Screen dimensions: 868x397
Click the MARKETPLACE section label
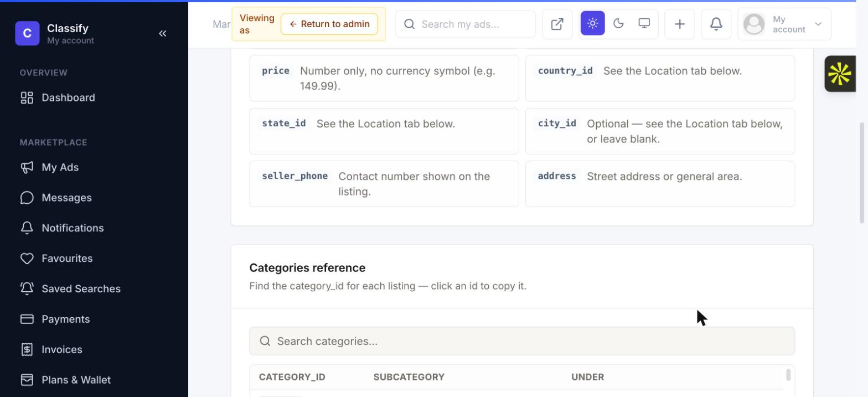coord(54,142)
